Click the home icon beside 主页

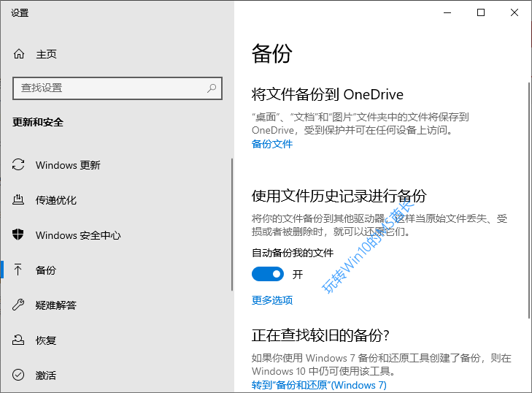(x=19, y=53)
